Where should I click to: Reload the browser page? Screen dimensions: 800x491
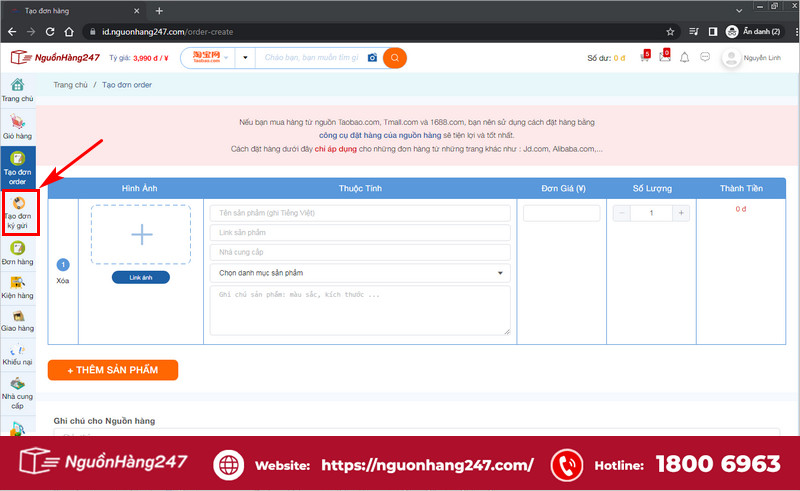click(x=50, y=32)
